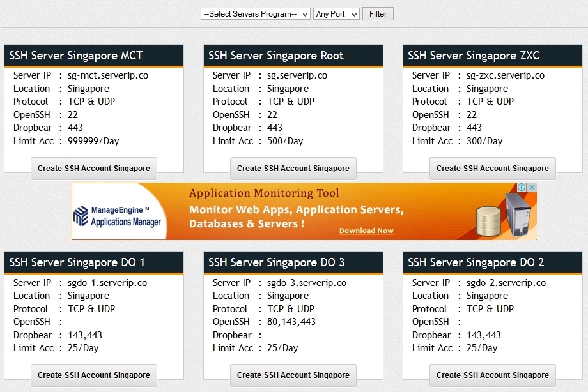Image resolution: width=588 pixels, height=392 pixels.
Task: Click the Filter button
Action: point(377,13)
